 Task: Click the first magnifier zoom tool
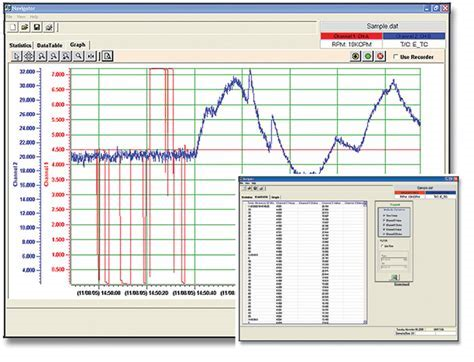(x=41, y=56)
